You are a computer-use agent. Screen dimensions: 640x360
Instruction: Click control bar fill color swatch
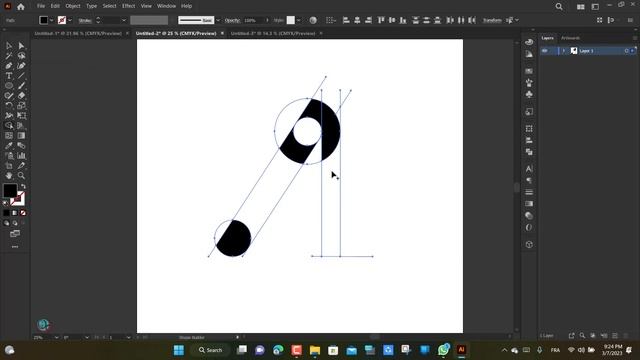[43, 20]
